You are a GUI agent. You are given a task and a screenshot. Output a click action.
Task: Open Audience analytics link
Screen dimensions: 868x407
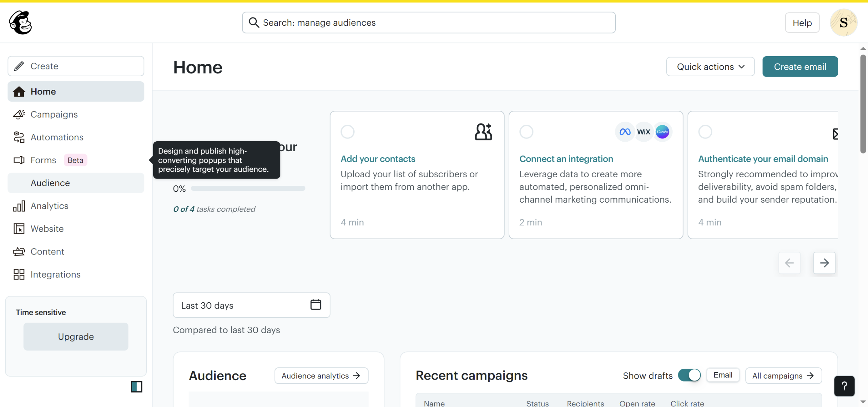(321, 376)
